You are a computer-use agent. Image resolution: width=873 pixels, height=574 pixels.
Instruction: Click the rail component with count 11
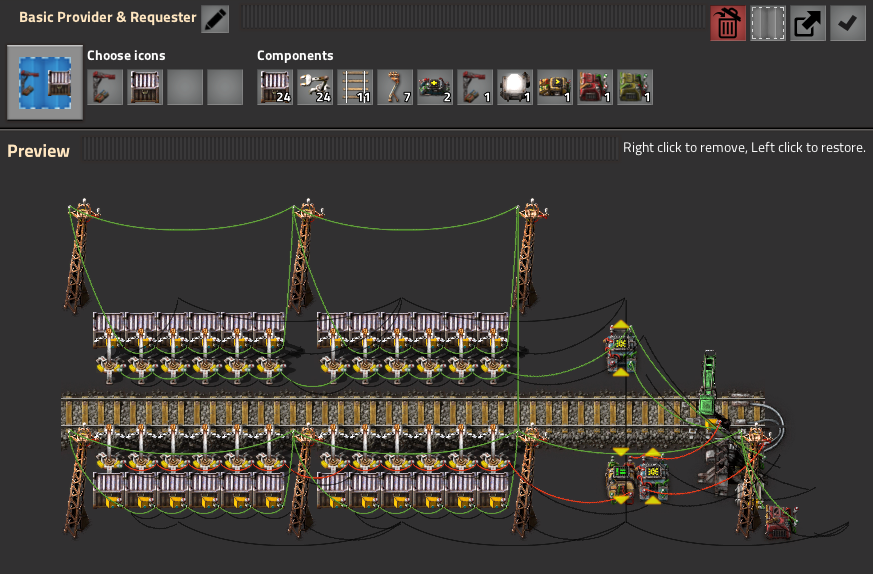pyautogui.click(x=355, y=87)
